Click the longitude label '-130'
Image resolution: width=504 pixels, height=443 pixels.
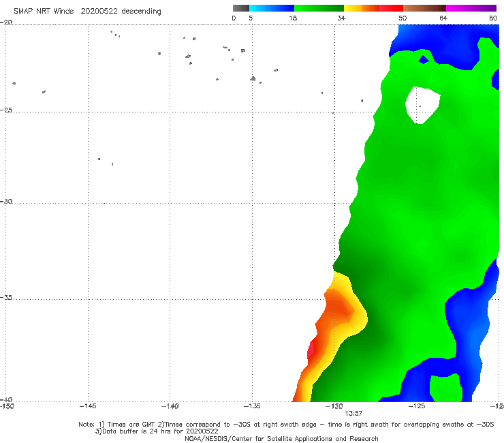tap(334, 406)
